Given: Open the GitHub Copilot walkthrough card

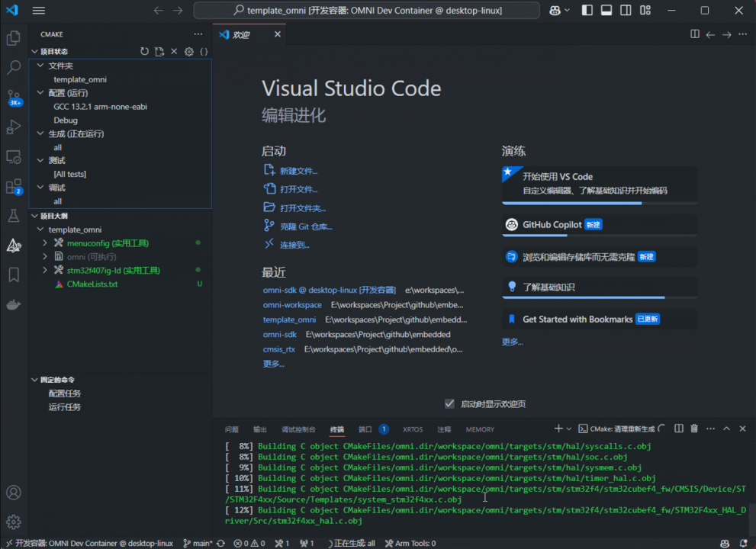Looking at the screenshot, I should coord(600,225).
